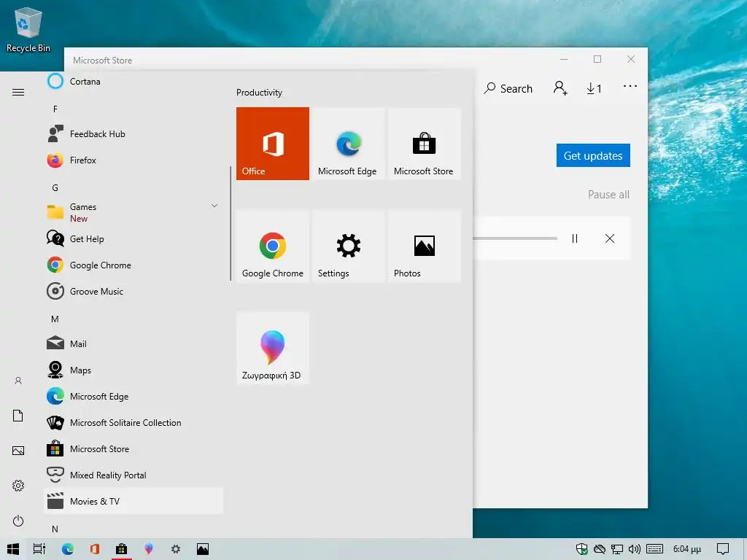
Task: Open the Photos tile
Action: click(424, 246)
